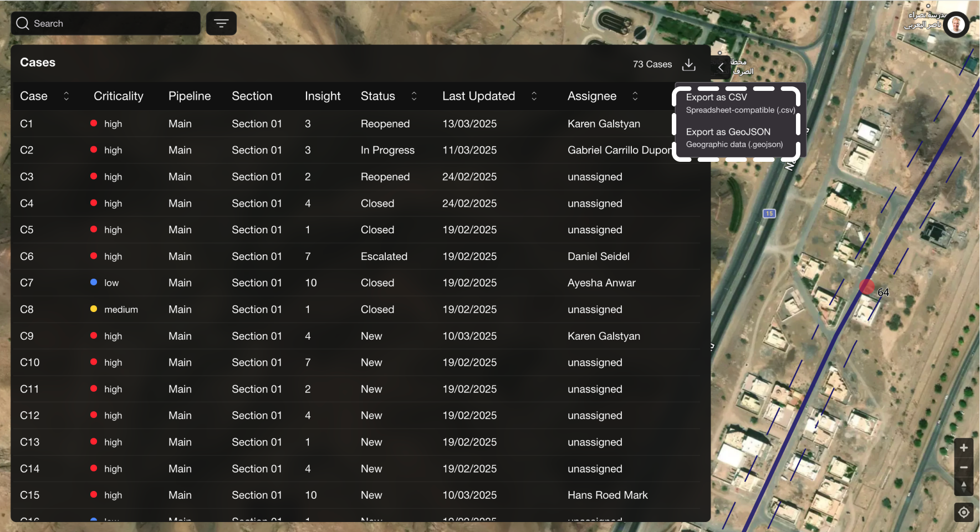Sort table by Last Updated column
The height and width of the screenshot is (532, 980).
pyautogui.click(x=534, y=96)
